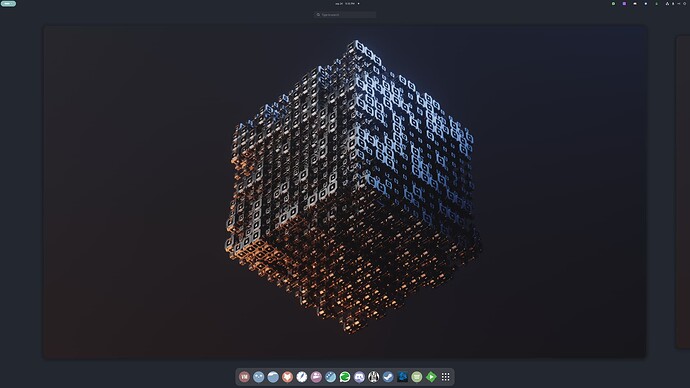Focus the Activities search field
Viewport: 690px width, 388px height.
pos(345,15)
